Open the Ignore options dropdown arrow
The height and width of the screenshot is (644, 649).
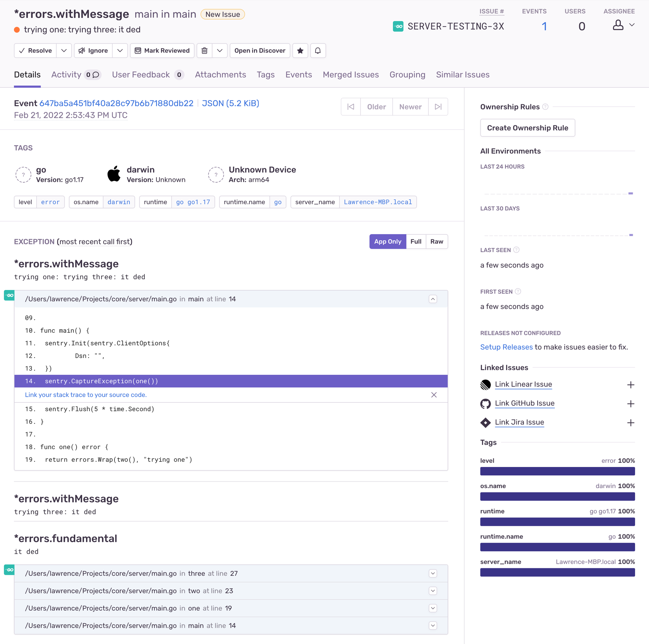pos(120,50)
